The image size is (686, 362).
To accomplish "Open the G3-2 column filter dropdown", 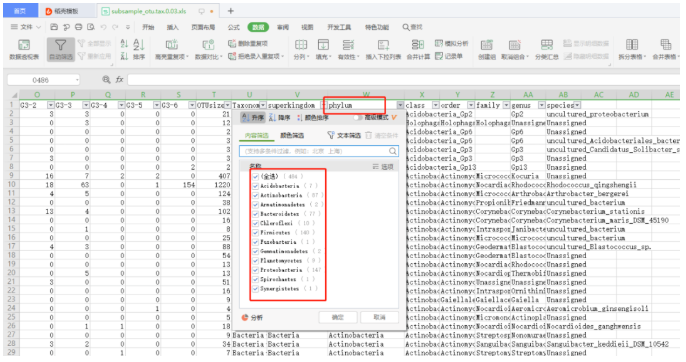I will [51, 105].
